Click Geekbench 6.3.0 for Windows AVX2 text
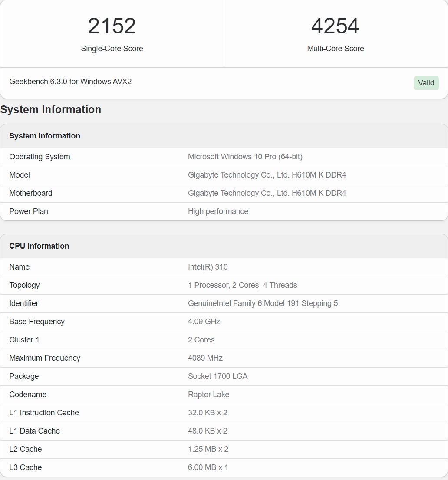Viewport: 448px width, 480px height. pyautogui.click(x=70, y=82)
